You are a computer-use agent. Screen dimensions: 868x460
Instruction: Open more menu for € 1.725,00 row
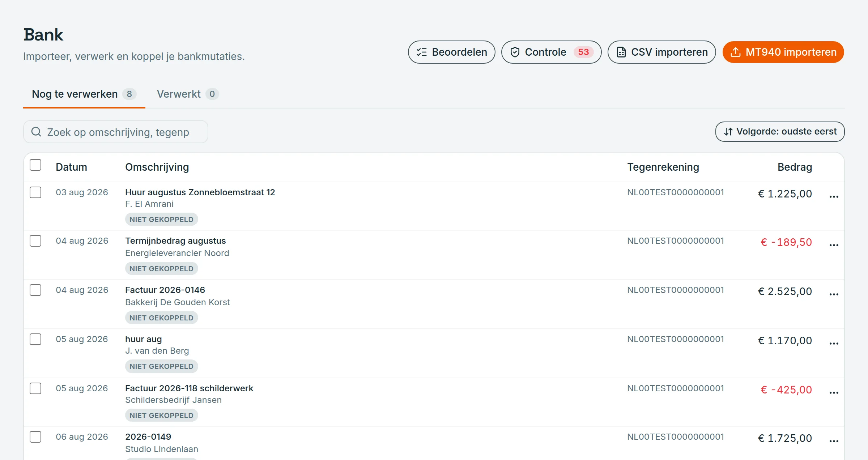[834, 441]
